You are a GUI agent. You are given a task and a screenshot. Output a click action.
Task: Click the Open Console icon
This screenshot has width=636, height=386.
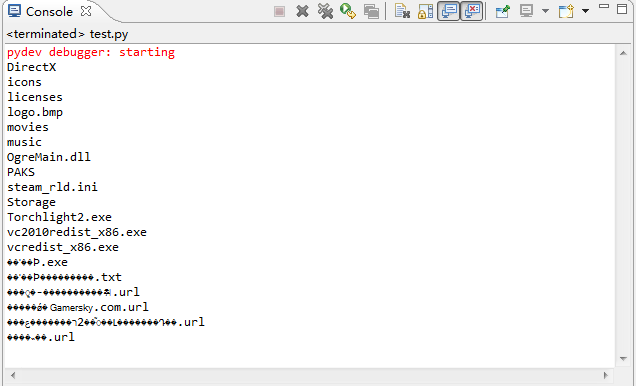pyautogui.click(x=566, y=11)
